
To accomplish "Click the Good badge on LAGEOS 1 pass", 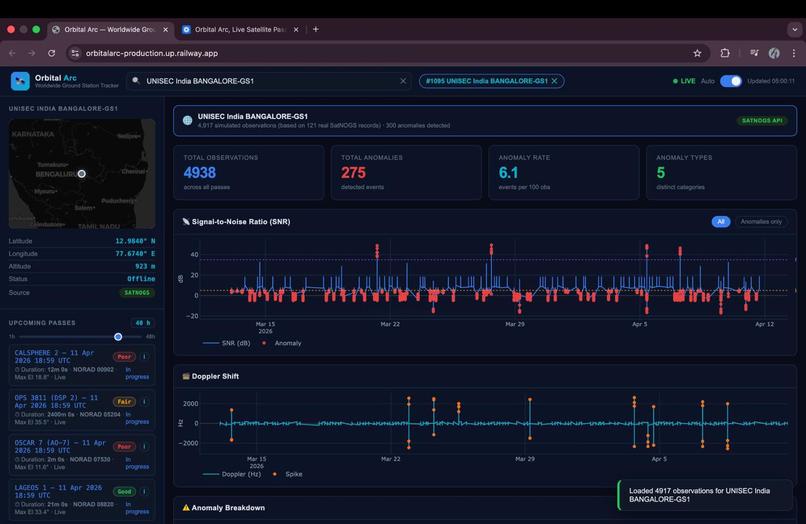I will [x=124, y=492].
